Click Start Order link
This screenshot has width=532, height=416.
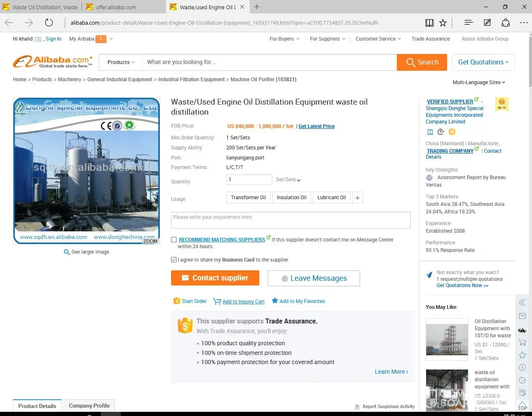pos(190,301)
